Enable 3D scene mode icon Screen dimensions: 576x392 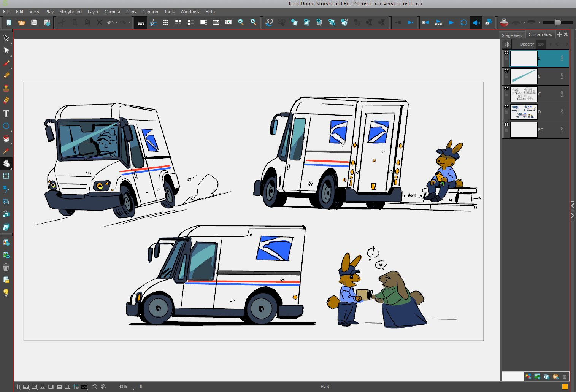(269, 22)
